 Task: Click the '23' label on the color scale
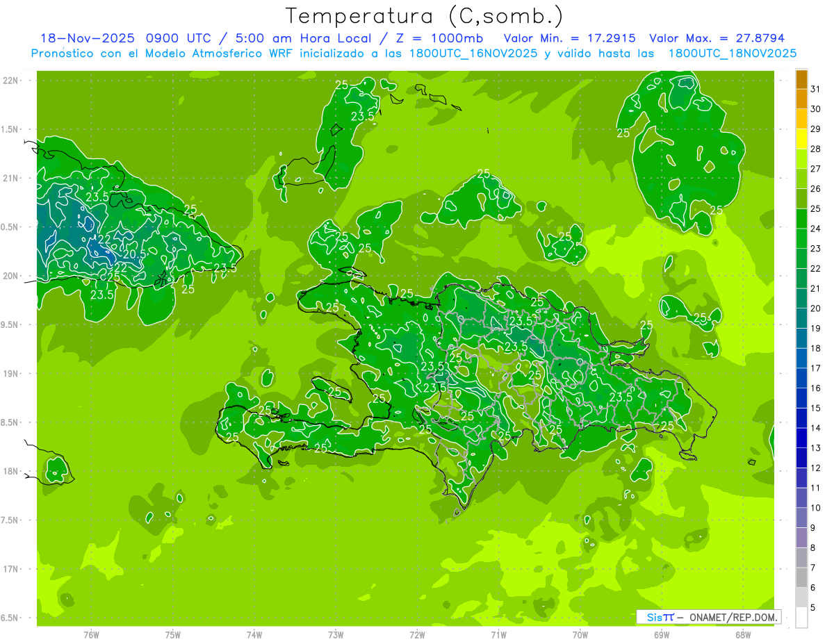[816, 248]
